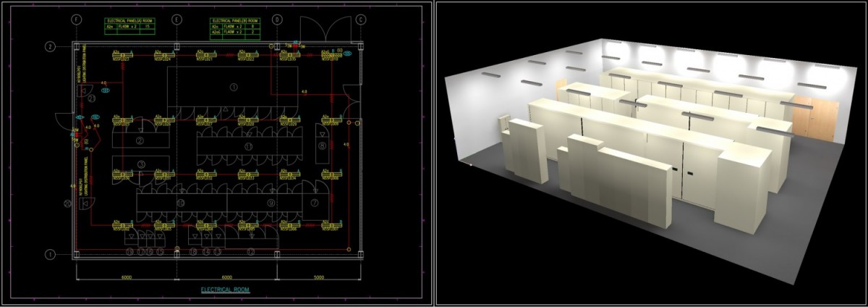The width and height of the screenshot is (868, 307).
Task: Click the ELECTRICAL ROOM drawing title
Action: tap(226, 290)
